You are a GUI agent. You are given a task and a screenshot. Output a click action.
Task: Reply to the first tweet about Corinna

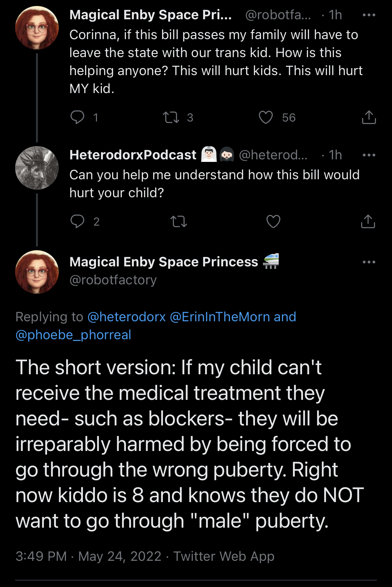(77, 117)
